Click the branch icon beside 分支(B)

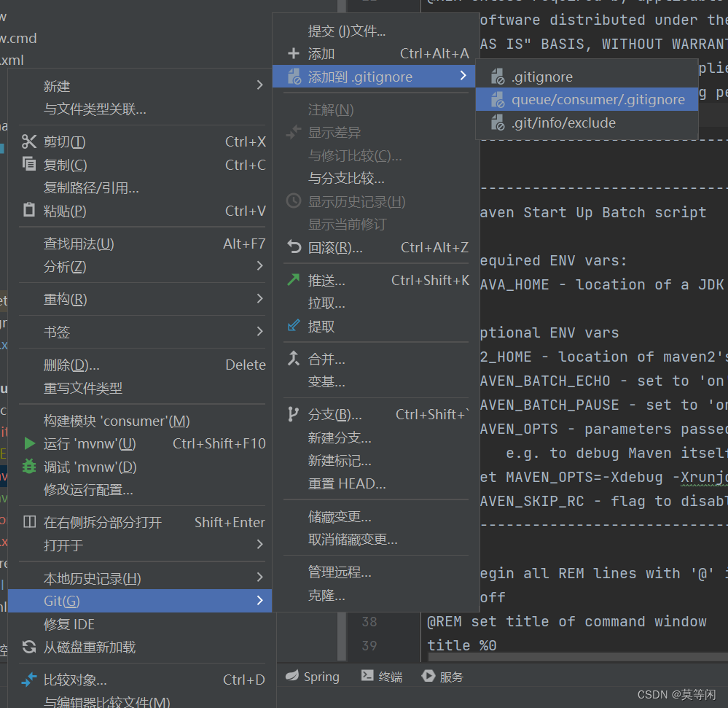tap(293, 413)
